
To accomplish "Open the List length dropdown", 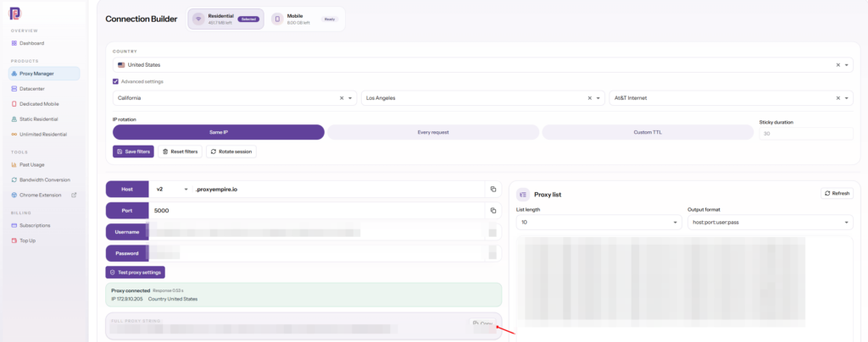I will [x=599, y=222].
